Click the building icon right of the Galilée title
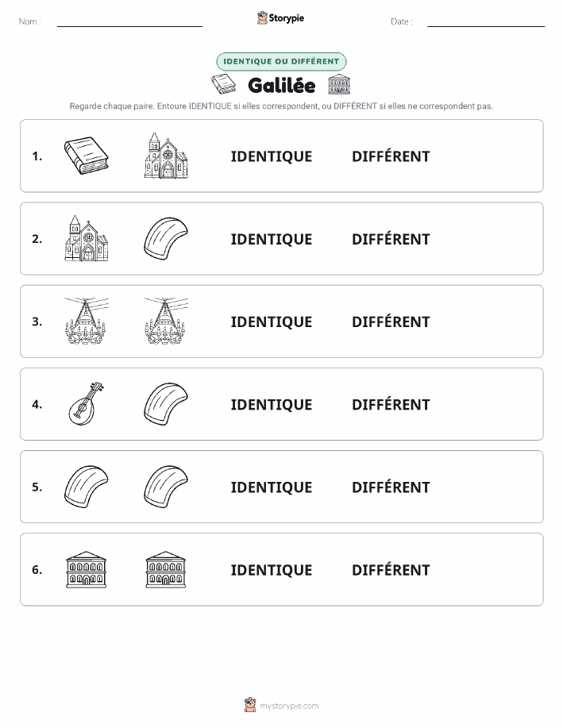563x728 pixels. pyautogui.click(x=339, y=84)
